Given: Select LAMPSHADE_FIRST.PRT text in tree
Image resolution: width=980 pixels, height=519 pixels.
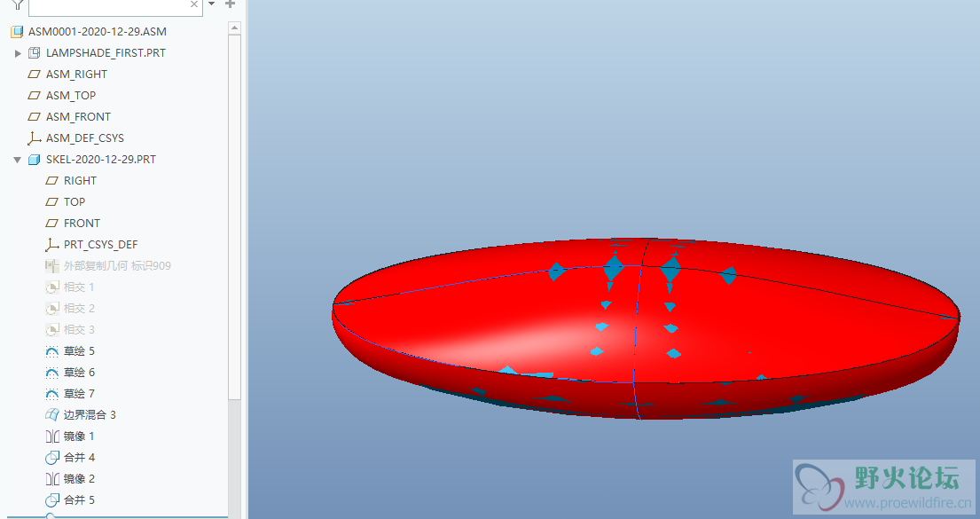Looking at the screenshot, I should (x=106, y=53).
